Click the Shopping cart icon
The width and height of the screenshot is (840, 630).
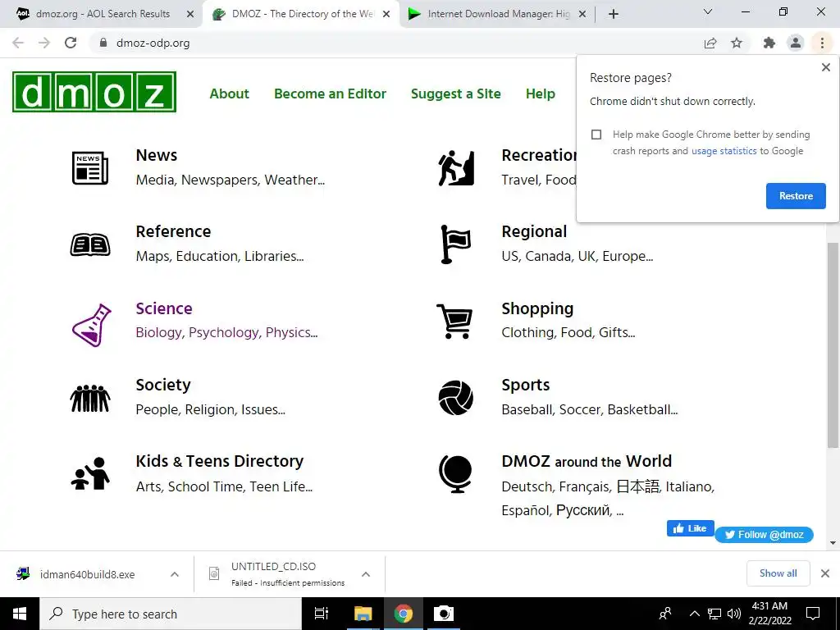(454, 321)
